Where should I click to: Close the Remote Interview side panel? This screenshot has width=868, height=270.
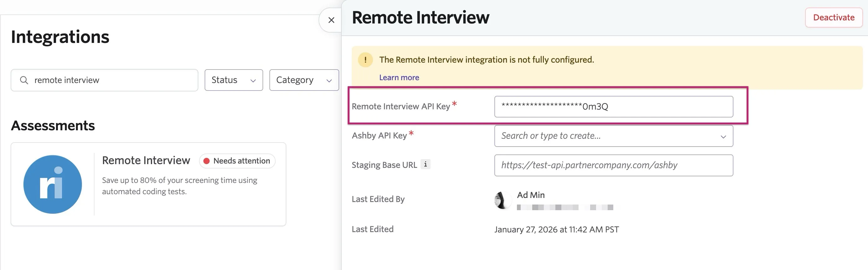[x=331, y=20]
